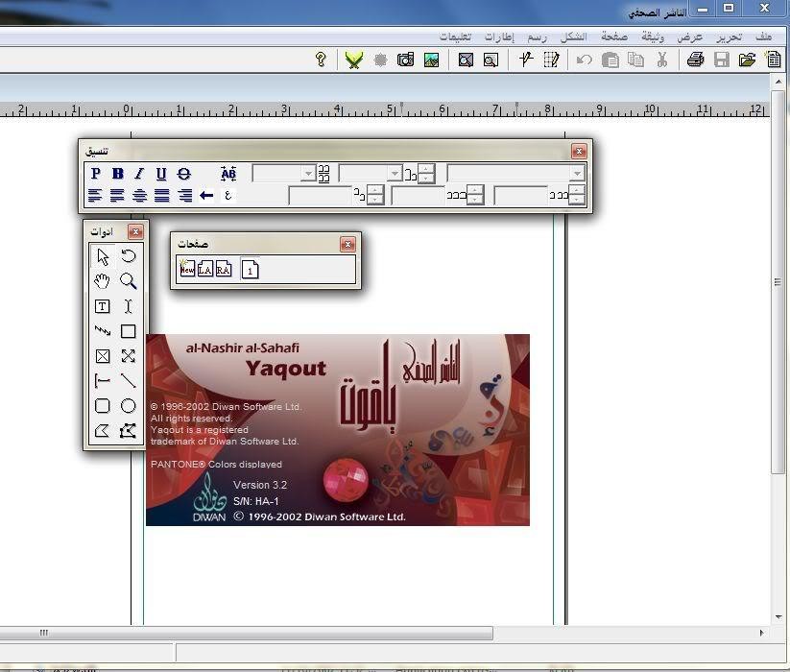790x672 pixels.
Task: Click the New page button in pages panel
Action: [187, 270]
